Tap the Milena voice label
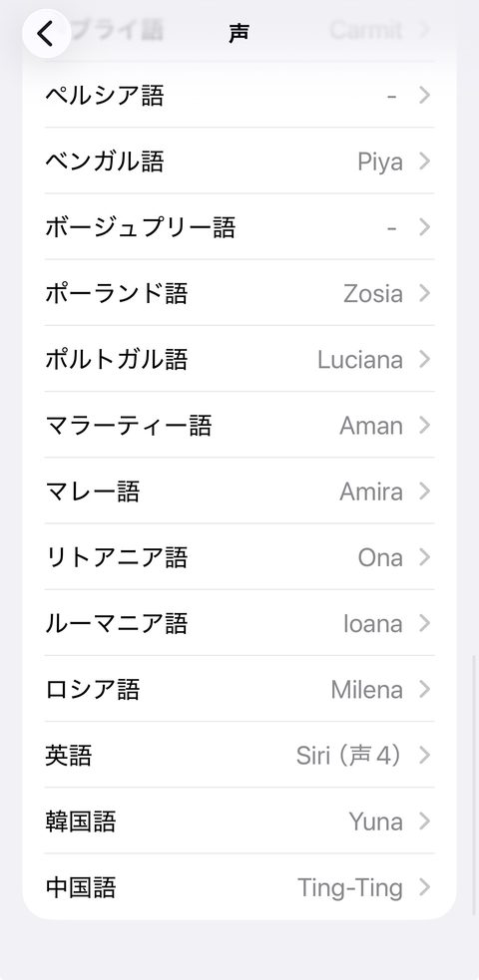479x980 pixels. (367, 689)
